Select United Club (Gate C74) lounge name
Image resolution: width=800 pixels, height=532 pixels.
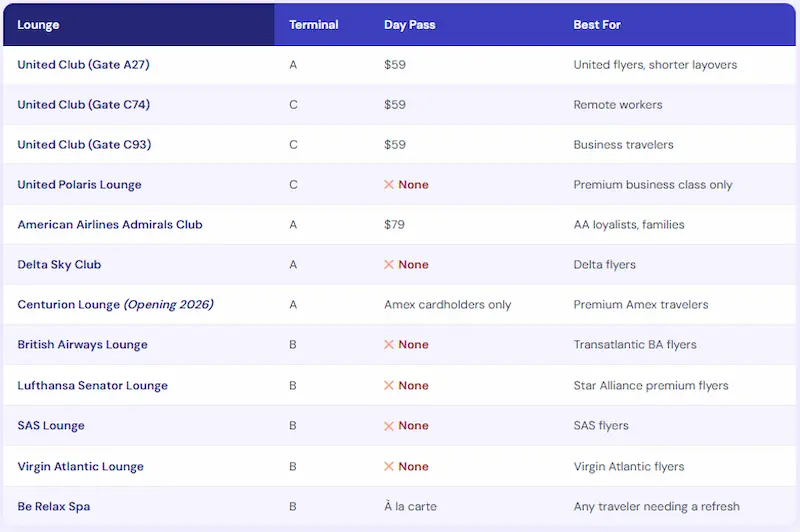[x=84, y=105]
